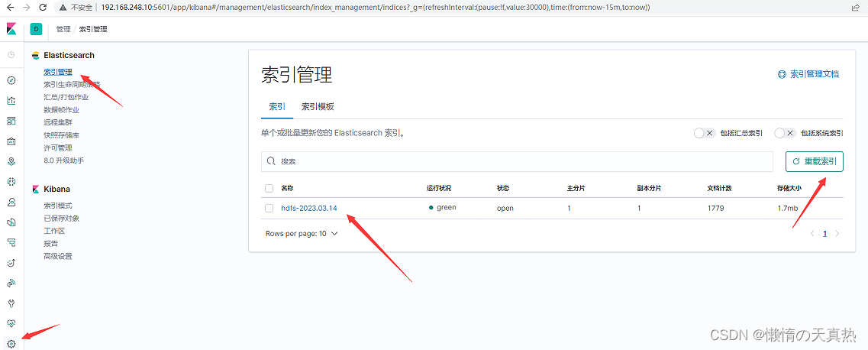The width and height of the screenshot is (868, 350).
Task: Toggle the 包括系统索引 switch
Action: tap(785, 133)
